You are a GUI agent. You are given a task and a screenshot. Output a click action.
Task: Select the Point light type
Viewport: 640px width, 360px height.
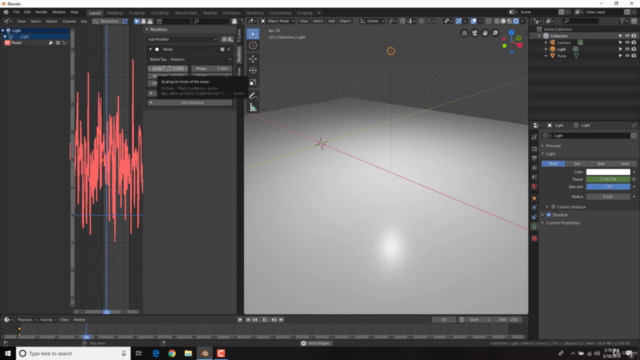553,164
